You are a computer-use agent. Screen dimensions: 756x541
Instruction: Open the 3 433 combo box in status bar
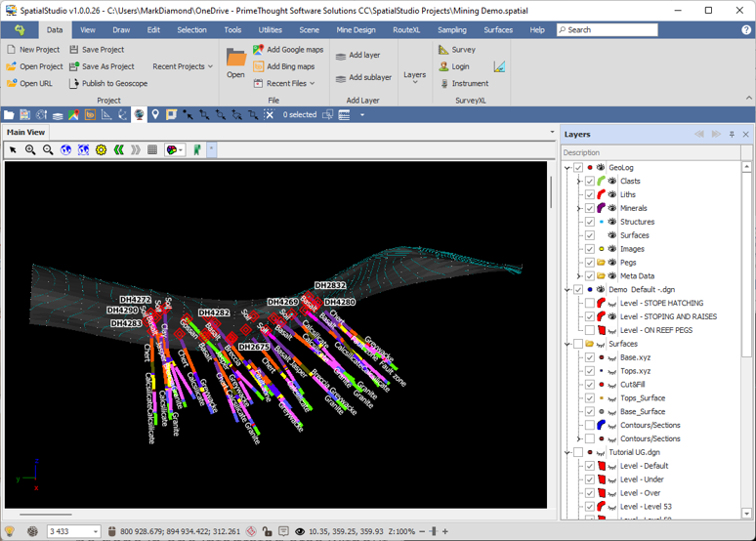(96, 531)
